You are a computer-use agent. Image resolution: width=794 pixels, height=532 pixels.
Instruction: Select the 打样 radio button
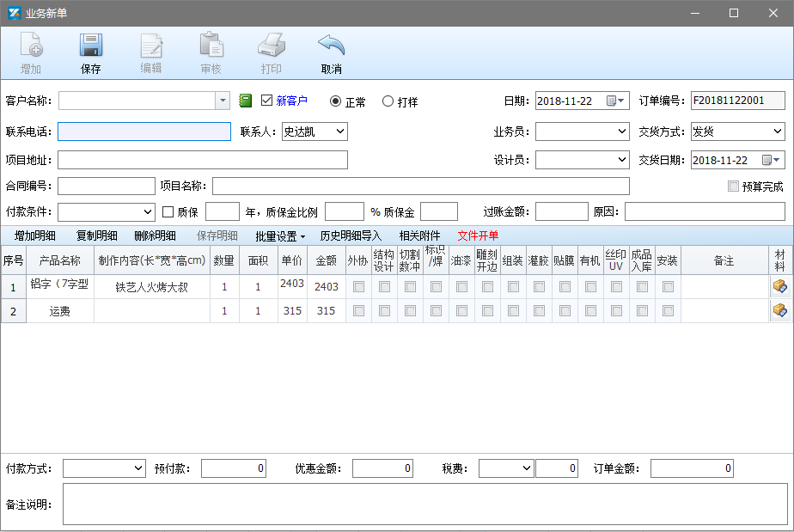pyautogui.click(x=388, y=101)
